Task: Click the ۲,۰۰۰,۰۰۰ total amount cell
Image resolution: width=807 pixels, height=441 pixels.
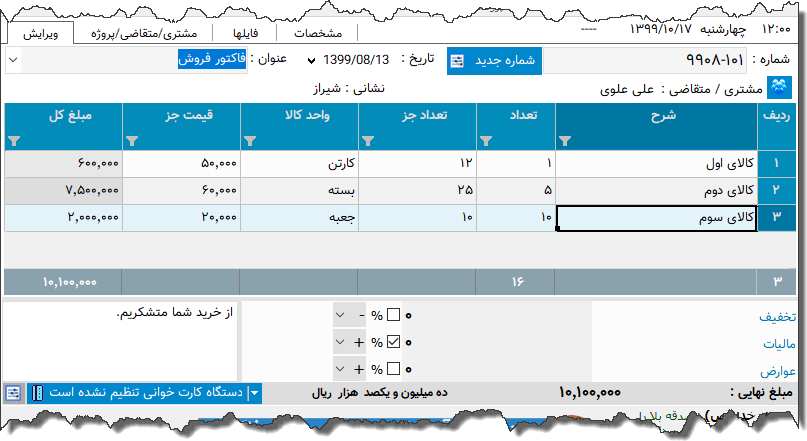Action: [64, 218]
